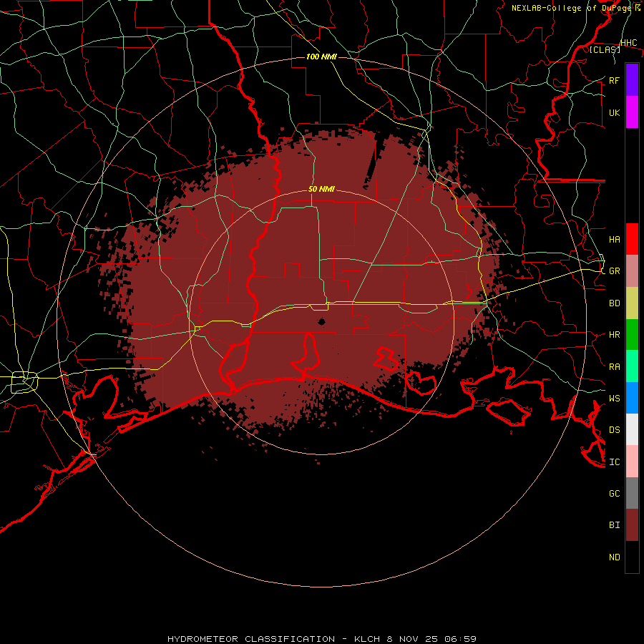The image size is (644, 644).
Task: Click the UK magenta legend swatch
Action: click(632, 112)
